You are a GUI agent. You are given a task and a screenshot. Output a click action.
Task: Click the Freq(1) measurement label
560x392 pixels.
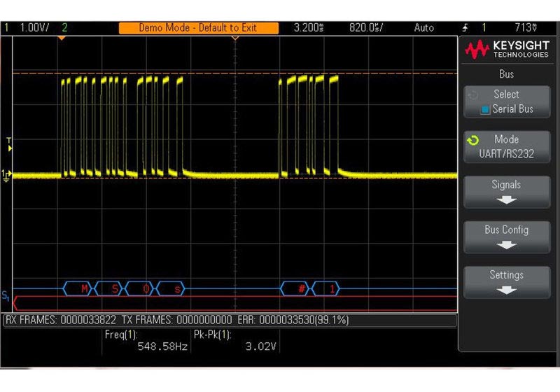[x=121, y=335]
